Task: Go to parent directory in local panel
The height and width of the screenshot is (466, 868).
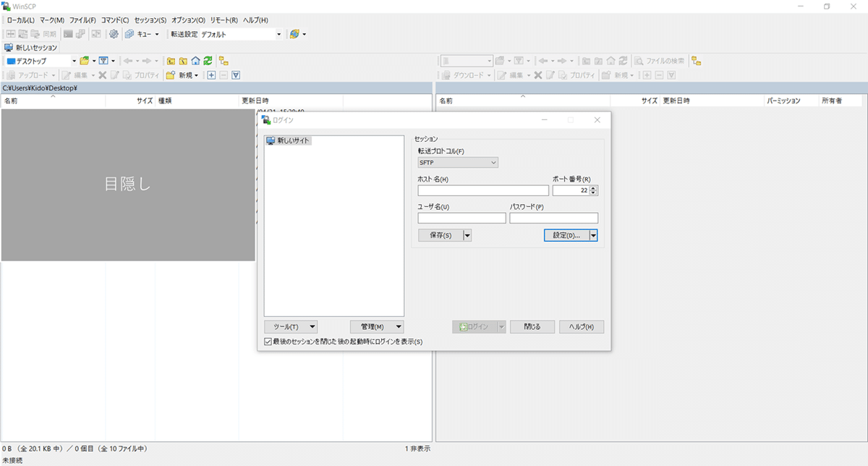Action: pyautogui.click(x=171, y=62)
